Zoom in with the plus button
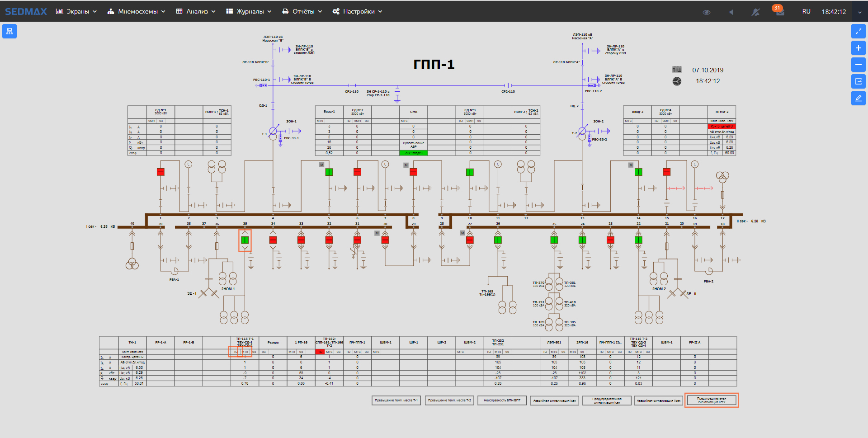868x438 pixels. pyautogui.click(x=858, y=48)
